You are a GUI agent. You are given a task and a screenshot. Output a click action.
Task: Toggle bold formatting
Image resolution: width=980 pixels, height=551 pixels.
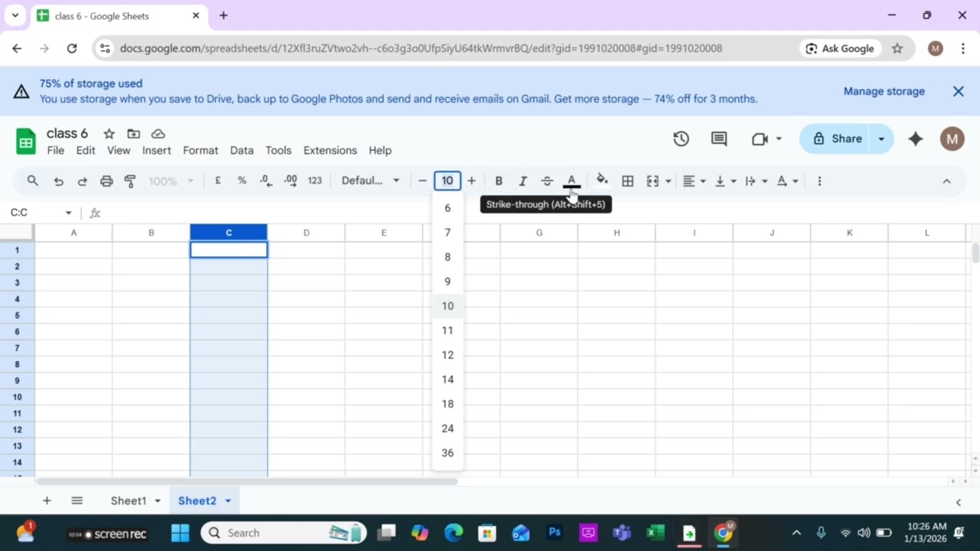click(x=498, y=181)
